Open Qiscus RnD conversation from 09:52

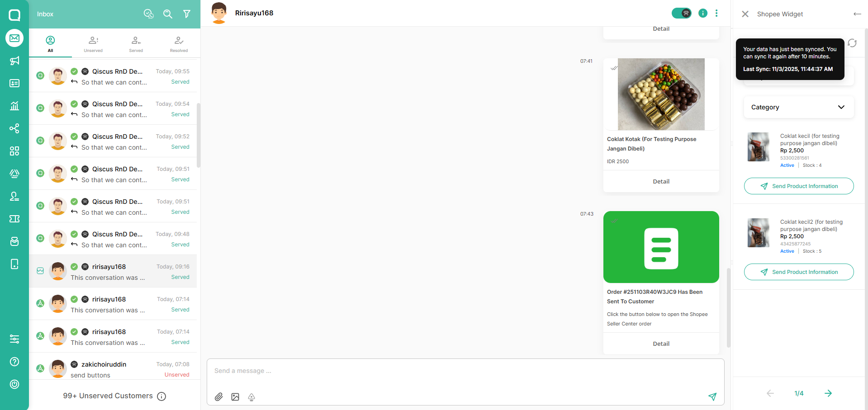pyautogui.click(x=113, y=141)
